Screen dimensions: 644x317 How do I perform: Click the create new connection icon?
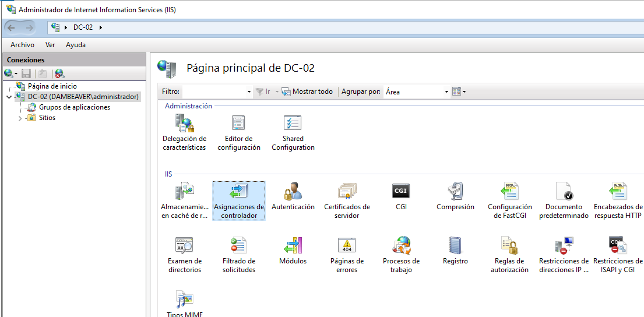(x=9, y=73)
